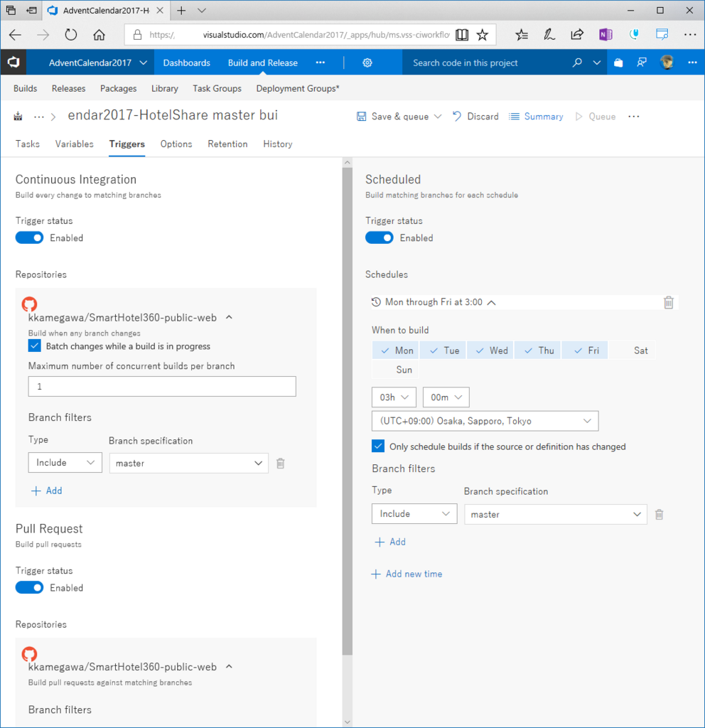Open the build Summary link
Viewport: 705px width, 728px height.
click(536, 117)
